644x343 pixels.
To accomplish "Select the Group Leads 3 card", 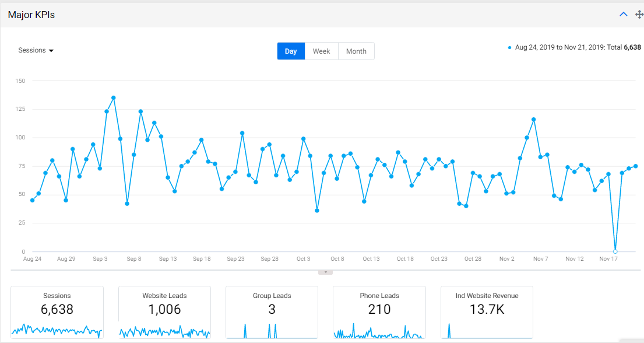I will 272,312.
